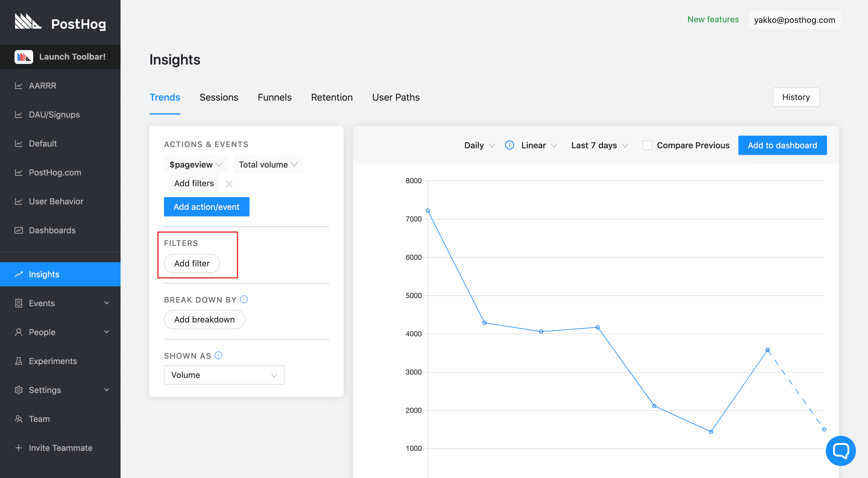The width and height of the screenshot is (868, 478).
Task: Open the Volume Shown As dropdown
Action: tap(224, 375)
